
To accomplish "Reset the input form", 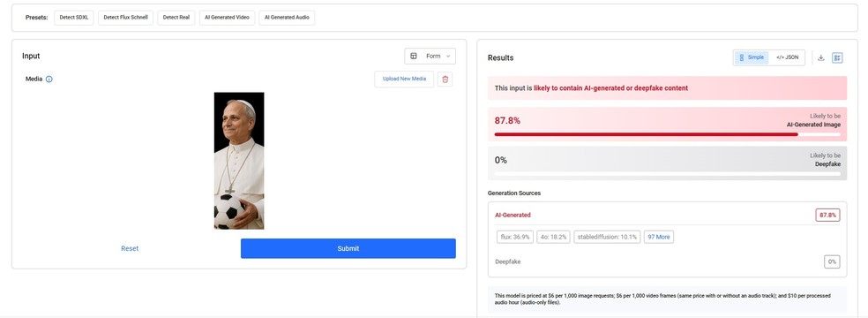I will 130,249.
